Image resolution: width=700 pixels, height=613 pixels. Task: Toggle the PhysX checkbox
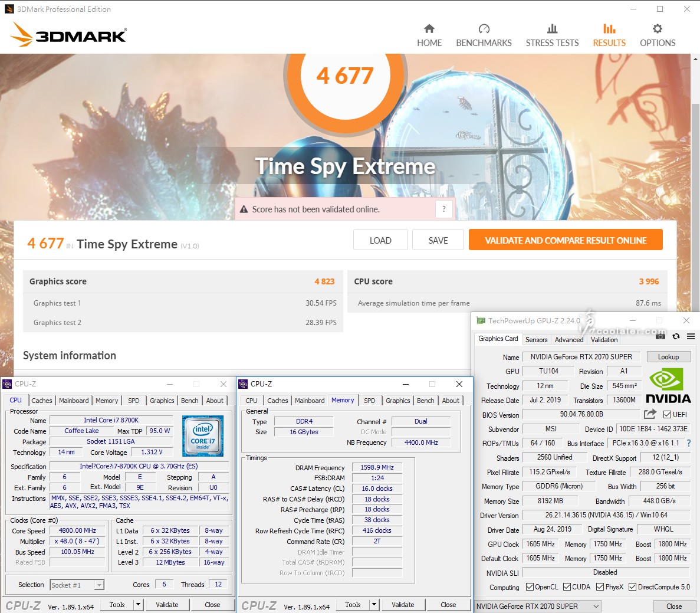(x=600, y=587)
